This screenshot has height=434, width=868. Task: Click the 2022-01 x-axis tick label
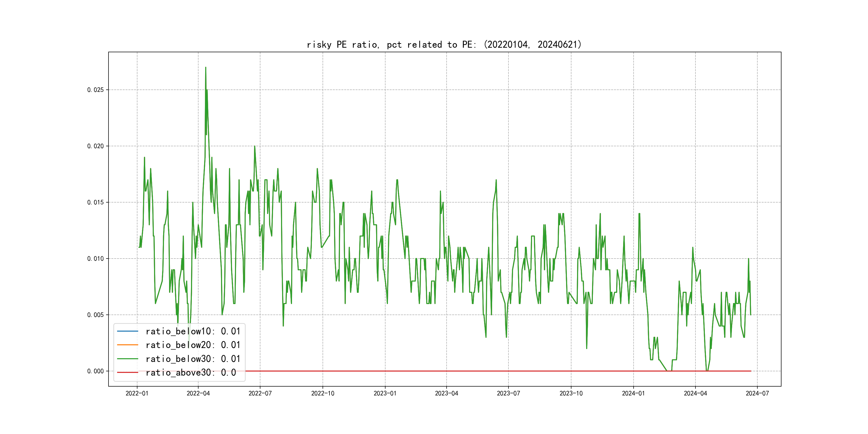[137, 393]
